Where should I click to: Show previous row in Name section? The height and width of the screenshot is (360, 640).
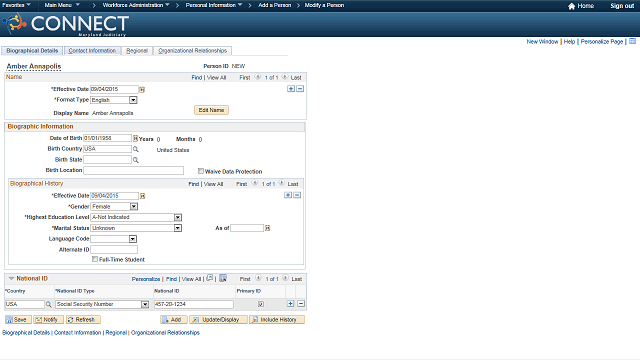tap(258, 77)
